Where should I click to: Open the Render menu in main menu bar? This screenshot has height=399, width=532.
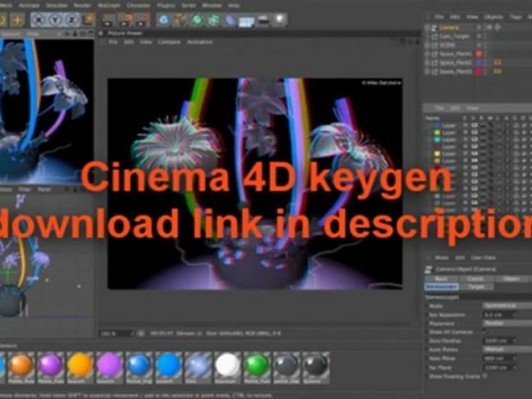coord(82,6)
